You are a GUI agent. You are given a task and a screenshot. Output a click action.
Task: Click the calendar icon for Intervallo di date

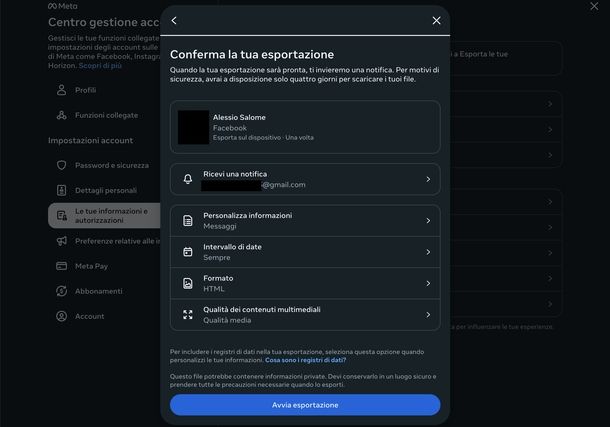[188, 252]
